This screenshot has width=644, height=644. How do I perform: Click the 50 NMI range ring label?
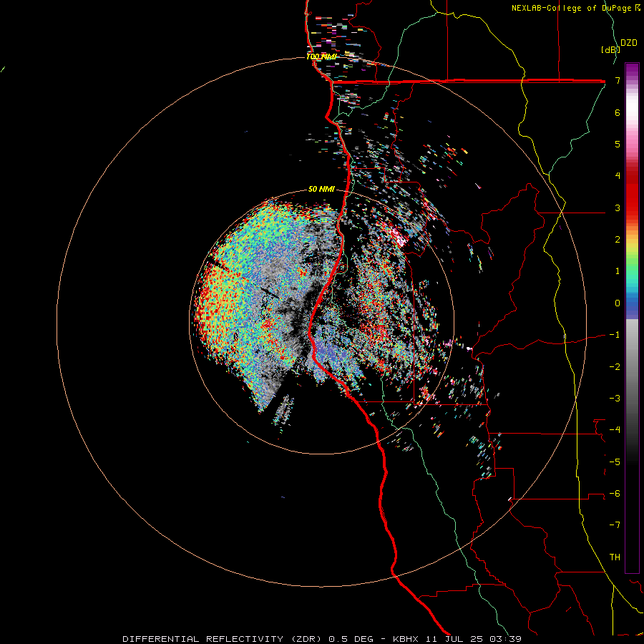tap(321, 190)
